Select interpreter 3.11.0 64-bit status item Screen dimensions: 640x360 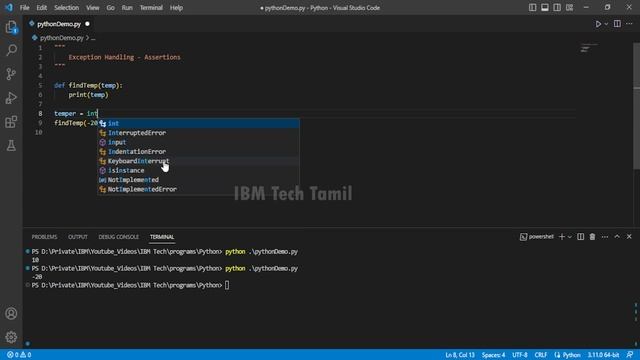pyautogui.click(x=603, y=355)
